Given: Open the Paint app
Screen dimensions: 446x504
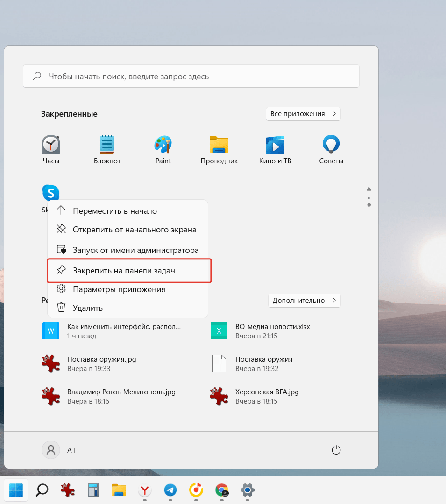Looking at the screenshot, I should pyautogui.click(x=163, y=149).
